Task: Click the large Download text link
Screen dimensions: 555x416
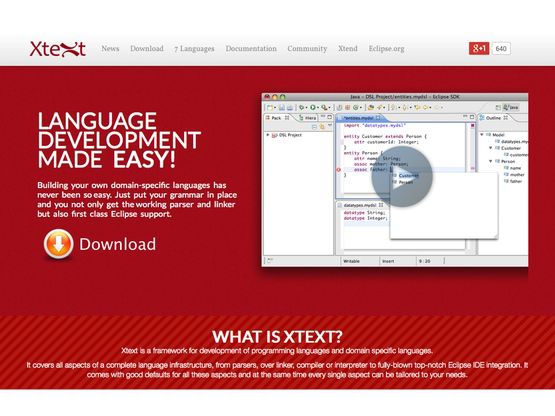Action: click(118, 244)
